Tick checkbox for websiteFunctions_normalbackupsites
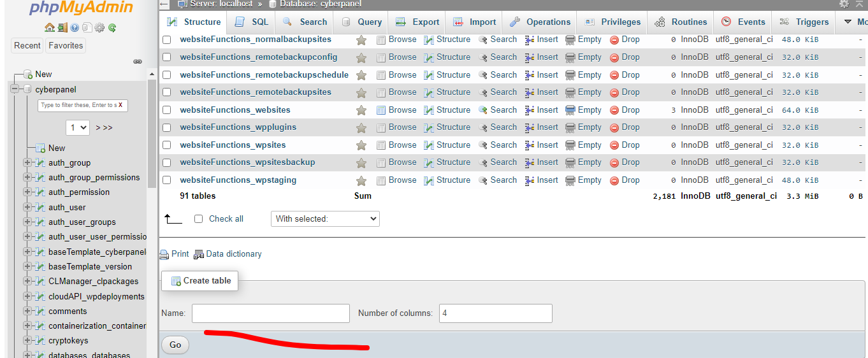Image resolution: width=868 pixels, height=358 pixels. [x=167, y=39]
